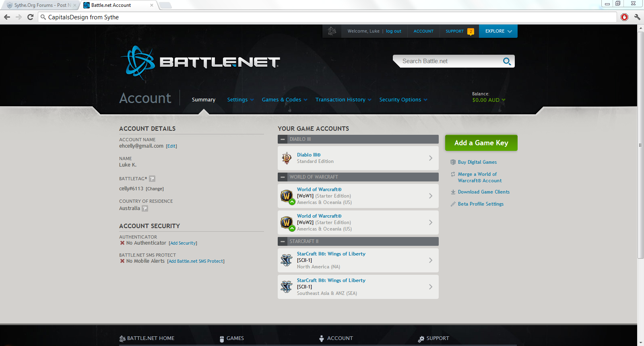
Task: Open the Diablo III game title link
Action: tap(309, 155)
